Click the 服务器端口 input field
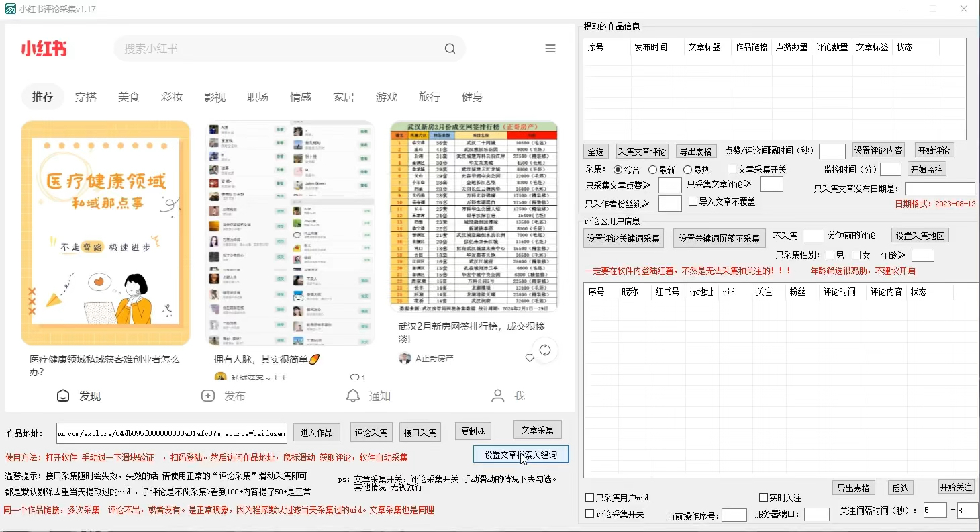 coord(817,515)
